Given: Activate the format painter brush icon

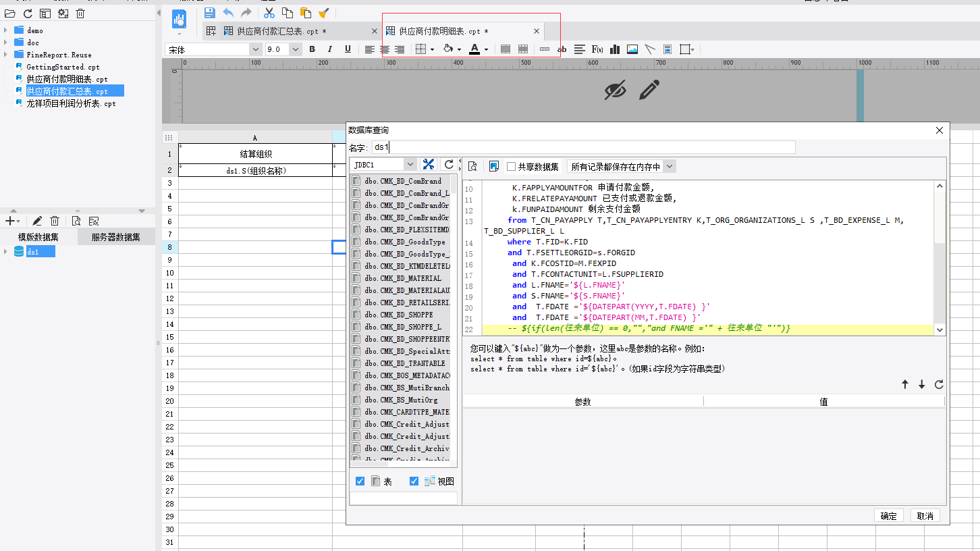Looking at the screenshot, I should (x=324, y=13).
